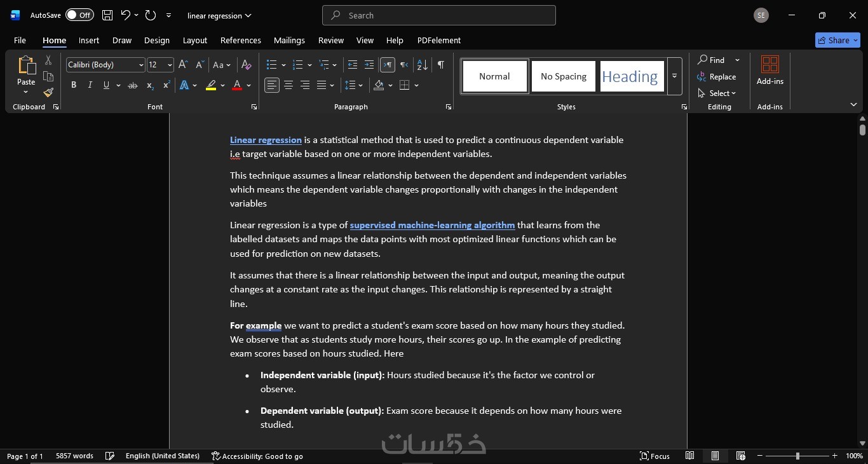Go to the References tab

pos(241,40)
